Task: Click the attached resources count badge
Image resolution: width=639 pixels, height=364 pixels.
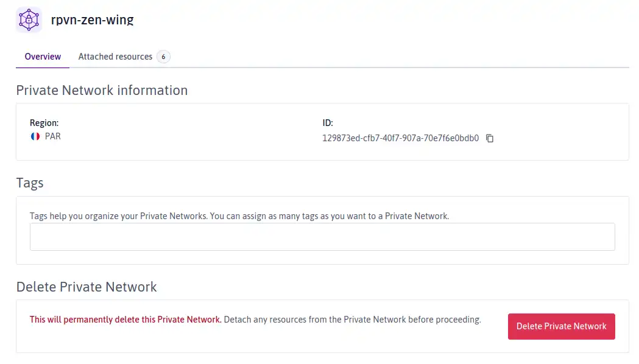Action: pos(163,57)
